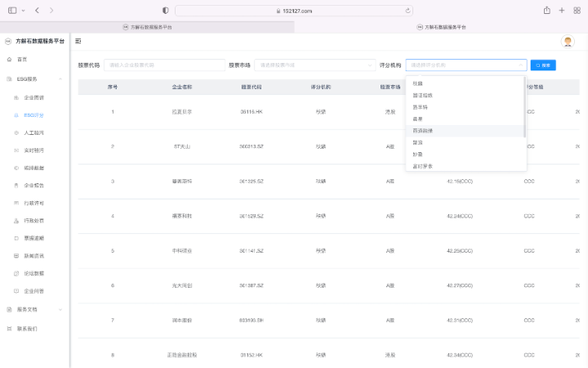Click score 42.31(CCC) in row 7
This screenshot has height=368, width=588.
pos(460,321)
